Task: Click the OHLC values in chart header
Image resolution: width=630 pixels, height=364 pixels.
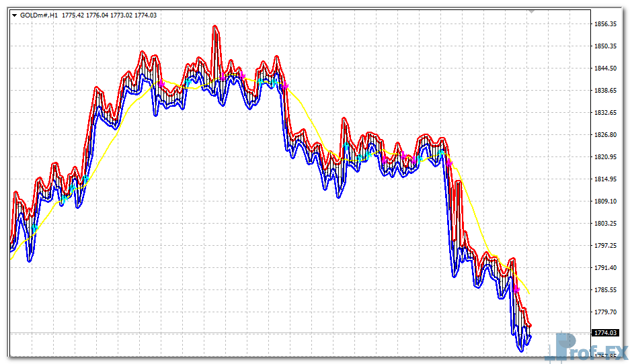Action: (109, 15)
